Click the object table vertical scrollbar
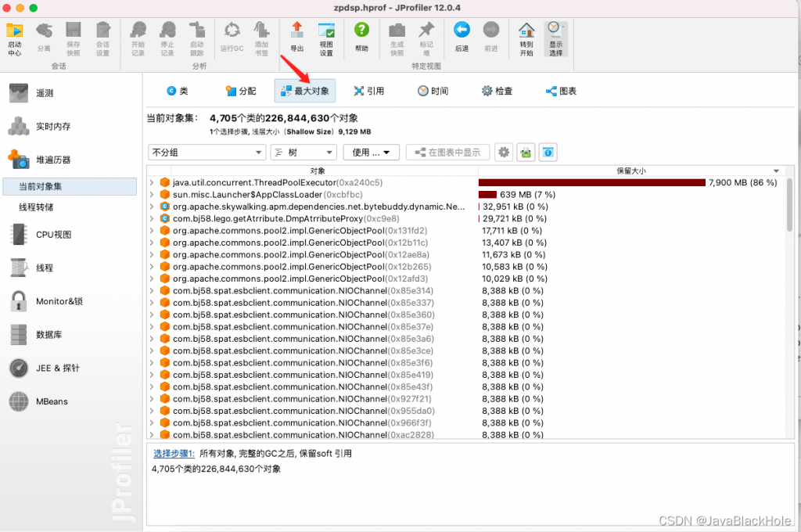Image resolution: width=801 pixels, height=532 pixels. coord(790,204)
